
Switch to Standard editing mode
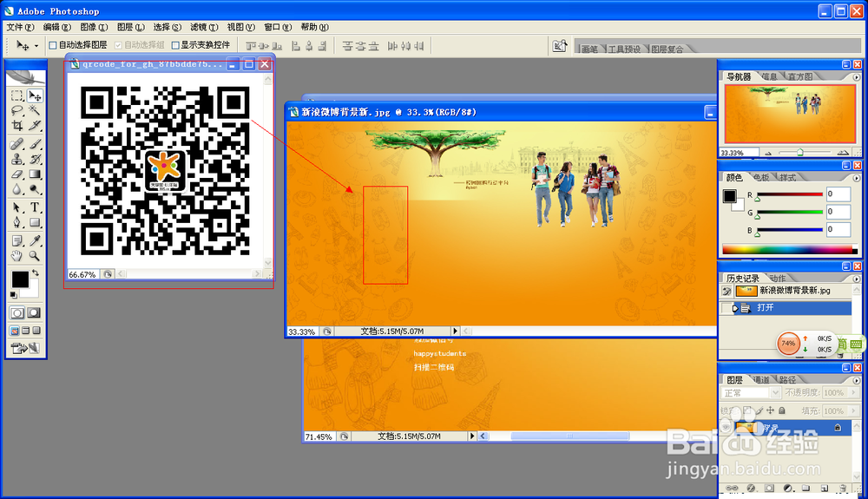coord(17,312)
